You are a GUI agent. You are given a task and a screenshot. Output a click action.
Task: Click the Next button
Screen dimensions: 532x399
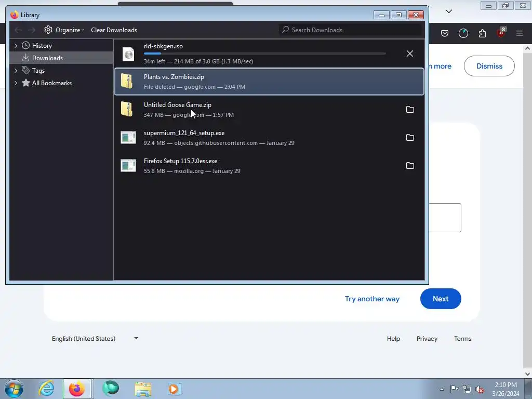coord(441,299)
